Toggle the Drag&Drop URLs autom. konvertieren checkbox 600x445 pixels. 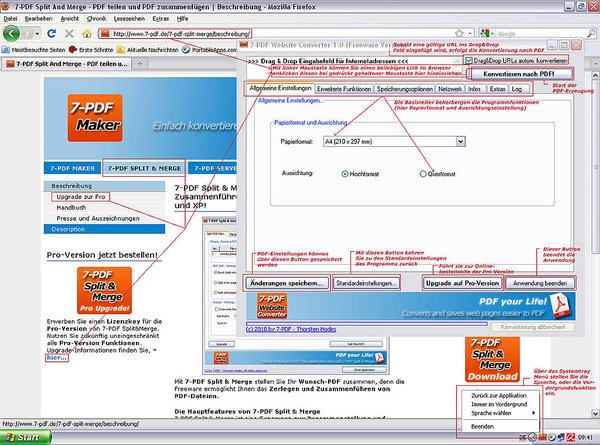[x=469, y=60]
